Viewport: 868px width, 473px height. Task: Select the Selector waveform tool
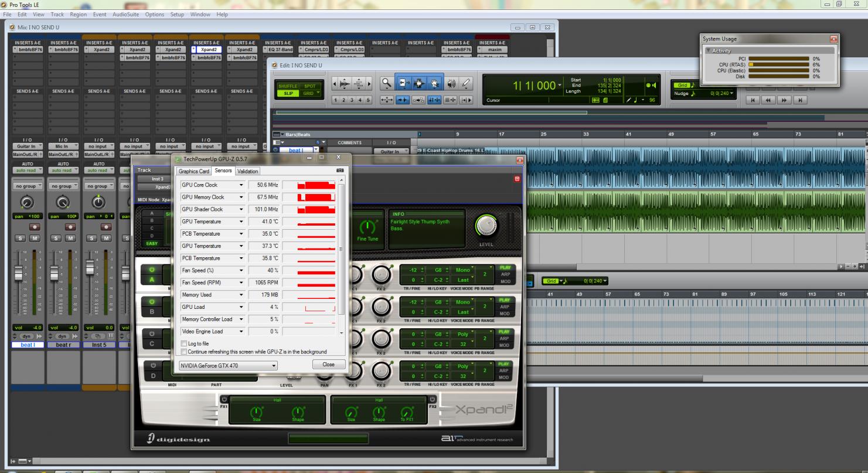pyautogui.click(x=419, y=84)
